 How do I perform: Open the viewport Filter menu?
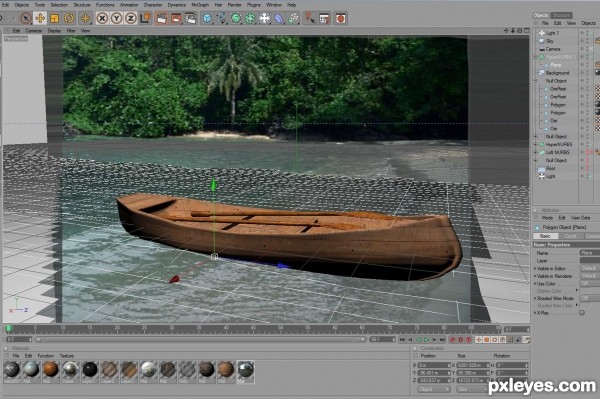click(71, 31)
